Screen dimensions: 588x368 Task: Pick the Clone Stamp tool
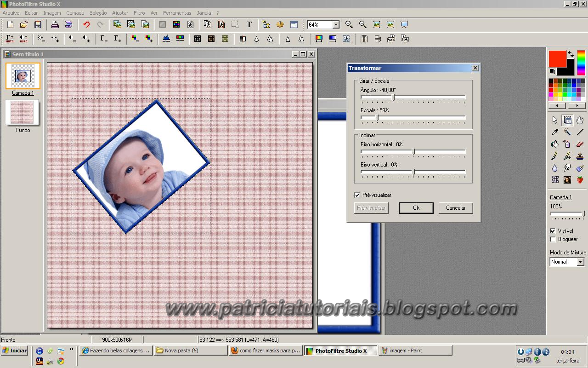(x=579, y=156)
